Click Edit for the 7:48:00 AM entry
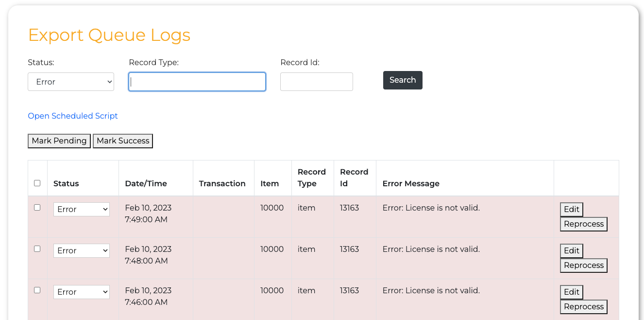644x320 pixels. [571, 250]
